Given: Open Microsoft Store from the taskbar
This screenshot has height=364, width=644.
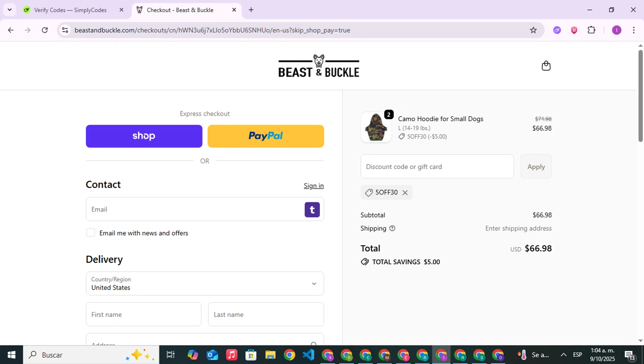Looking at the screenshot, I should pyautogui.click(x=251, y=355).
